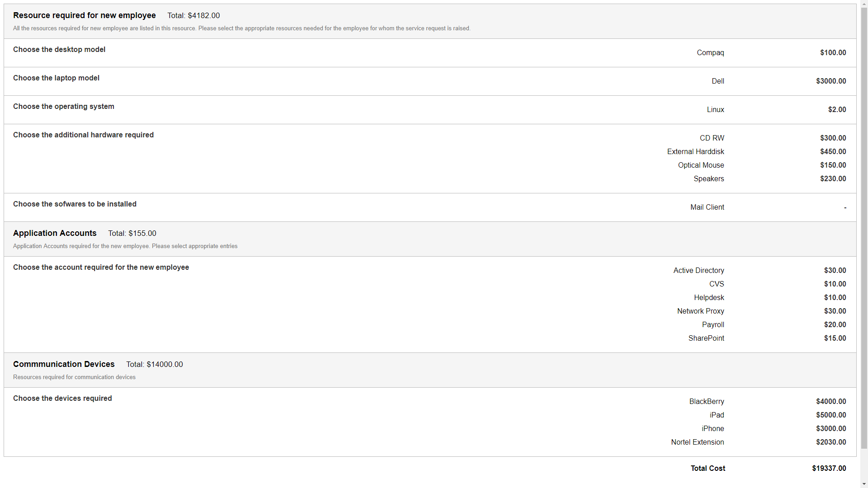This screenshot has height=488, width=868.
Task: Click the Total Cost label
Action: [708, 469]
